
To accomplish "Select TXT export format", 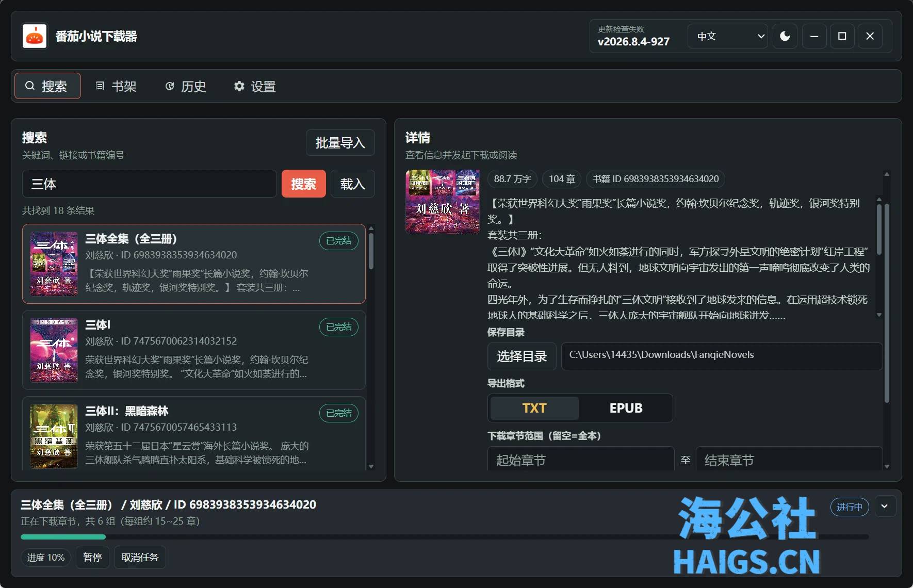I will (534, 408).
